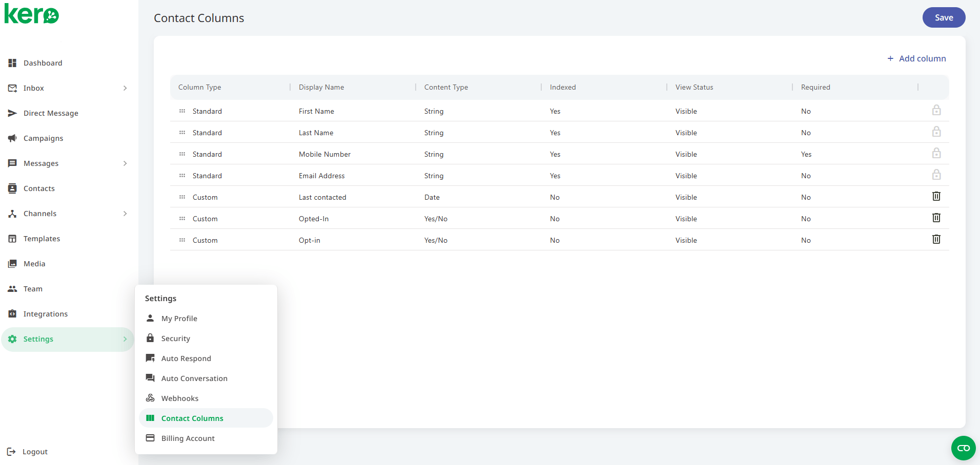This screenshot has width=980, height=465.
Task: Click the Display Name column header
Action: pos(321,87)
